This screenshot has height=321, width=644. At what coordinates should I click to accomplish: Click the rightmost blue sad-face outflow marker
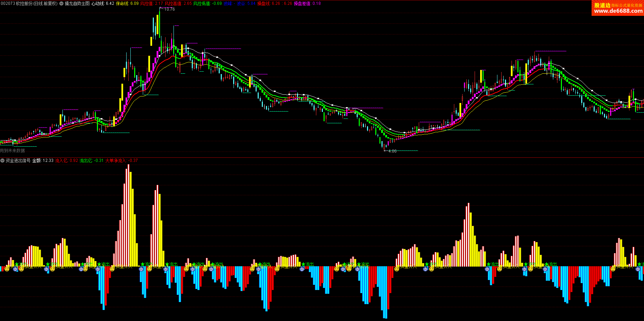638,269
